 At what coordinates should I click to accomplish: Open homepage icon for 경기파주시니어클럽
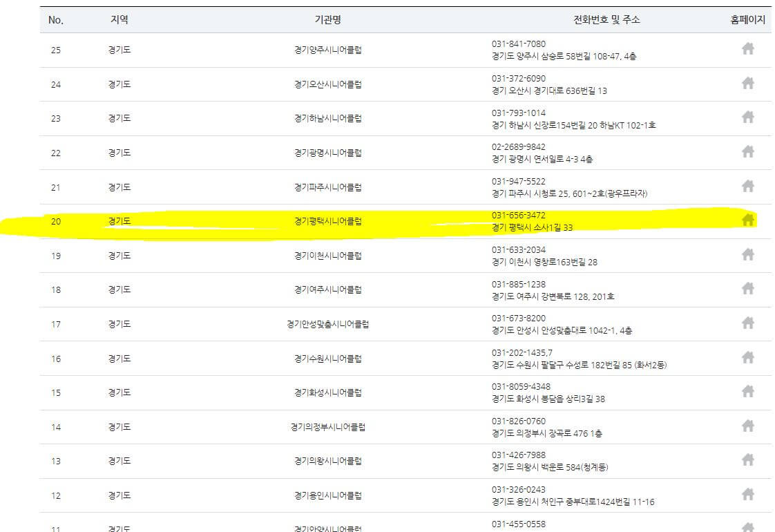748,187
